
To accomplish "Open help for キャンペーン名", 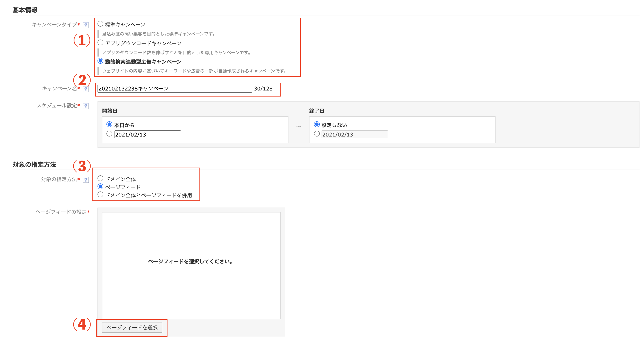I will click(x=86, y=89).
